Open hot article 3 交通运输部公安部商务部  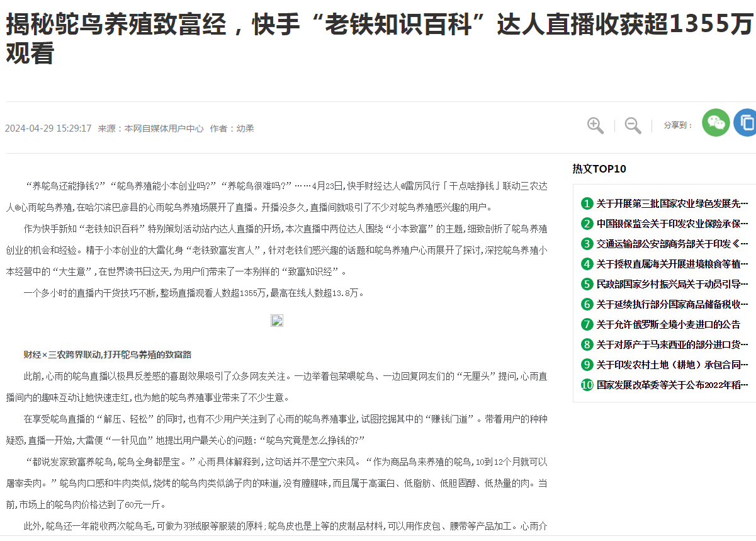(x=672, y=244)
